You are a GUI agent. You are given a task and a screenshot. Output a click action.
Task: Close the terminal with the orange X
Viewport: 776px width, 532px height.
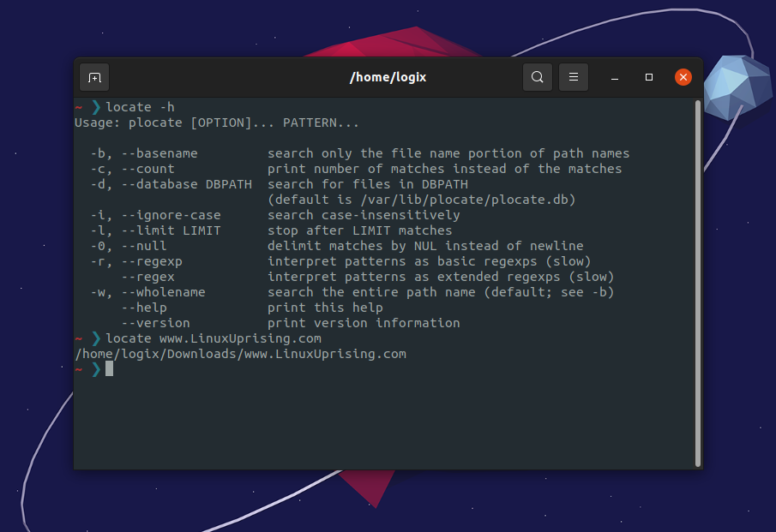click(x=683, y=77)
